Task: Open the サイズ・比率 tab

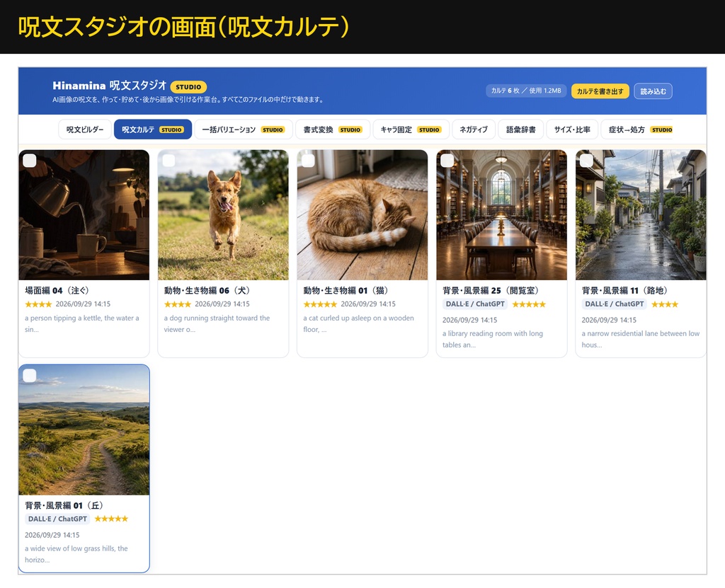Action: pyautogui.click(x=572, y=129)
